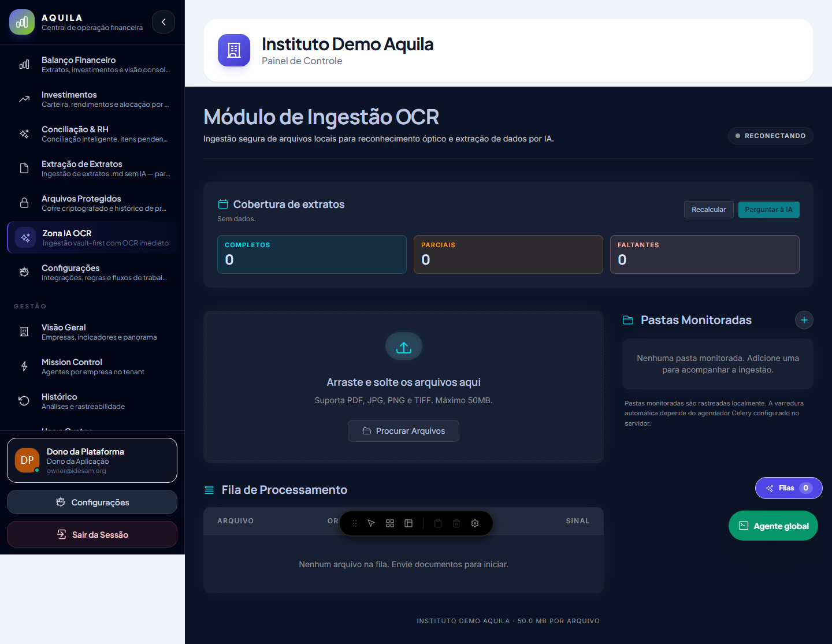Click the ARQUIVO column header

(236, 521)
